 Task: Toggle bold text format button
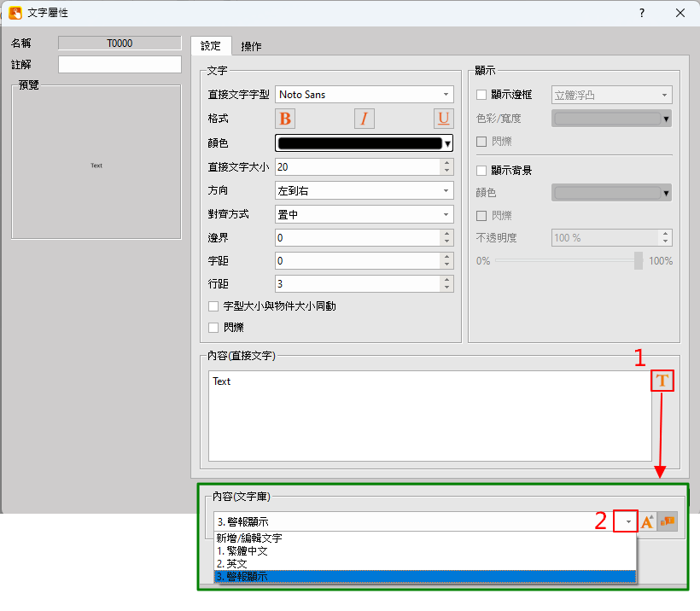[x=285, y=119]
